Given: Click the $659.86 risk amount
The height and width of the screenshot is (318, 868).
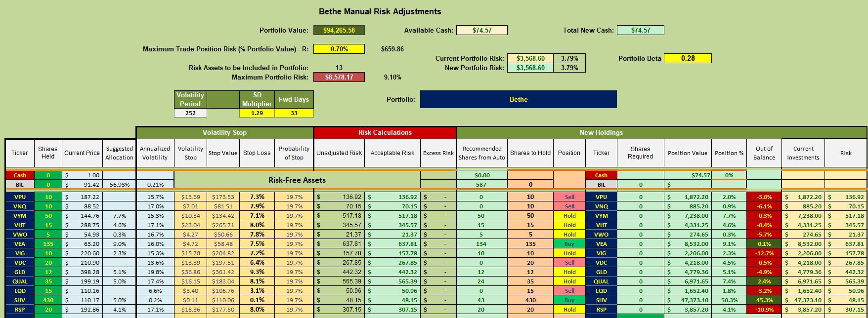Looking at the screenshot, I should coord(392,49).
